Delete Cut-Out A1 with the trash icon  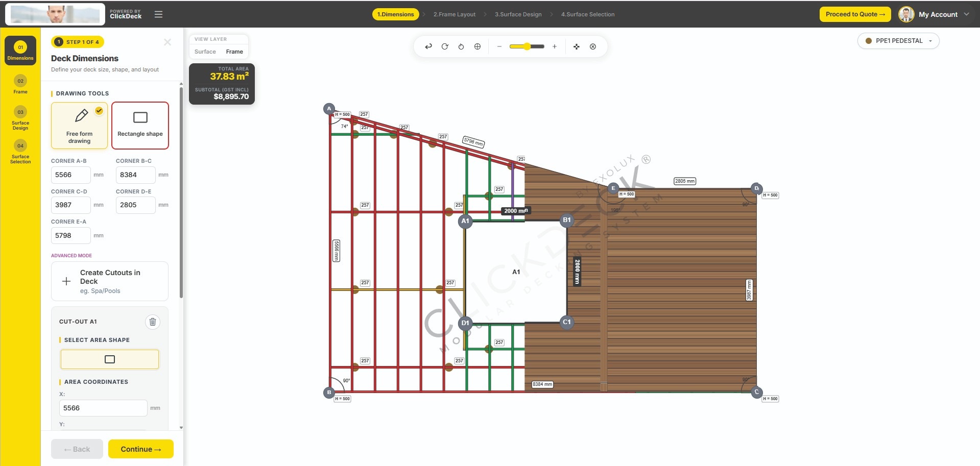tap(152, 322)
